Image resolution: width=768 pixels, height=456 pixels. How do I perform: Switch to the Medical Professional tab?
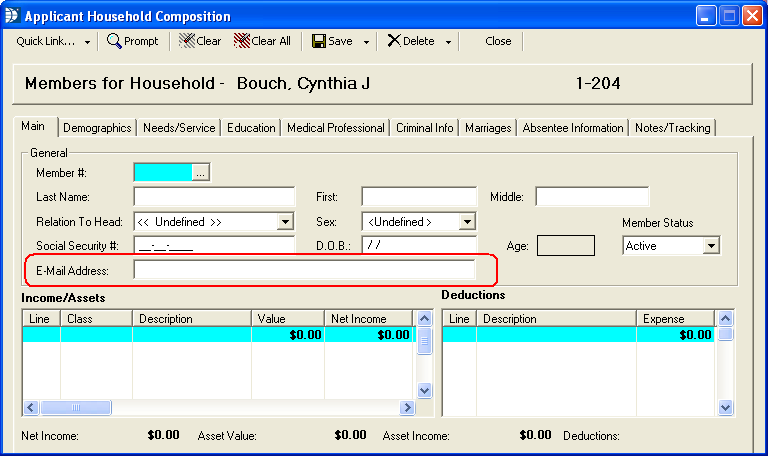[x=335, y=128]
